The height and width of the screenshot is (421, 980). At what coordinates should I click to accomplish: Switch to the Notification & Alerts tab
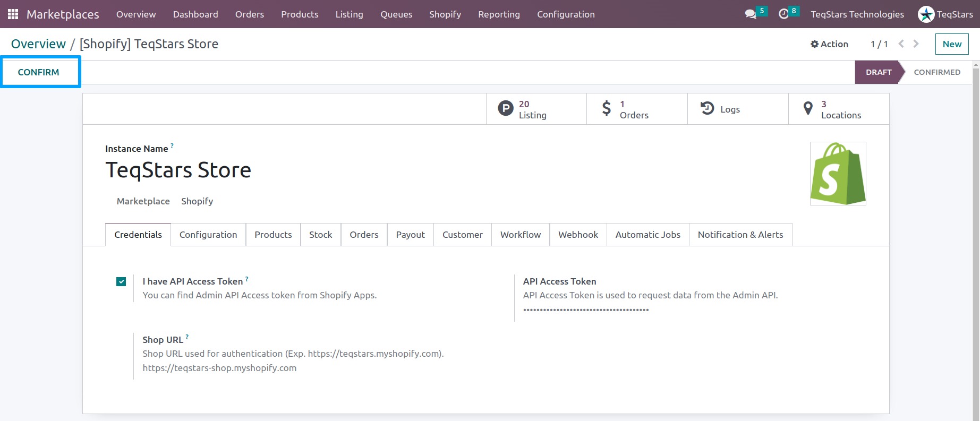[740, 235]
